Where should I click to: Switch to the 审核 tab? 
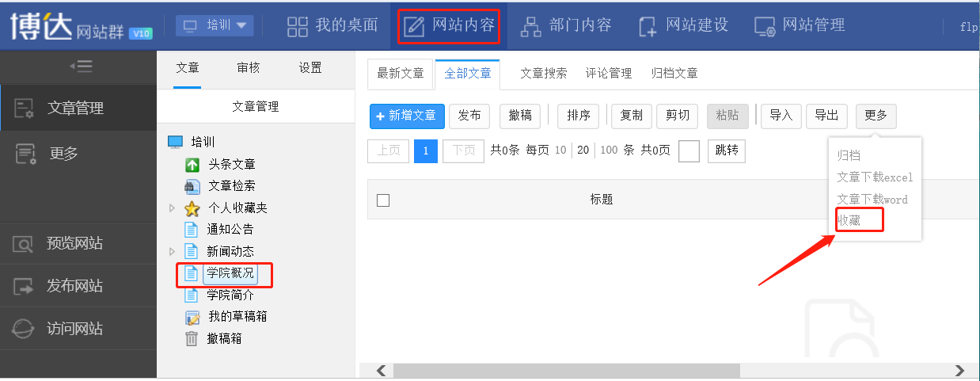pyautogui.click(x=249, y=68)
